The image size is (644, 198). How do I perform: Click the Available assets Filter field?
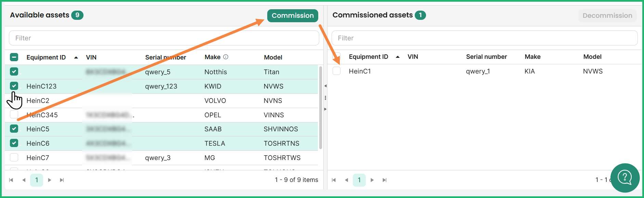coord(164,38)
